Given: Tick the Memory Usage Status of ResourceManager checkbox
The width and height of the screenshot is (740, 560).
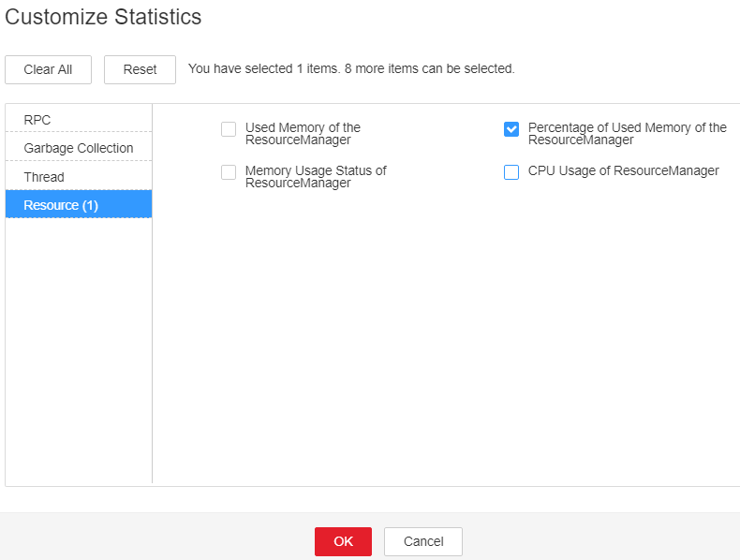Looking at the screenshot, I should pyautogui.click(x=229, y=172).
